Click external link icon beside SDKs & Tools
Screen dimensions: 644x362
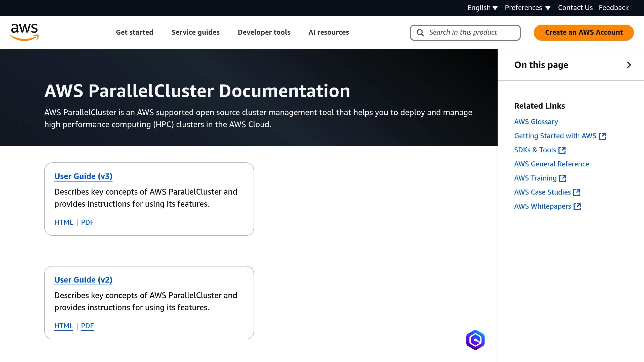pos(562,150)
